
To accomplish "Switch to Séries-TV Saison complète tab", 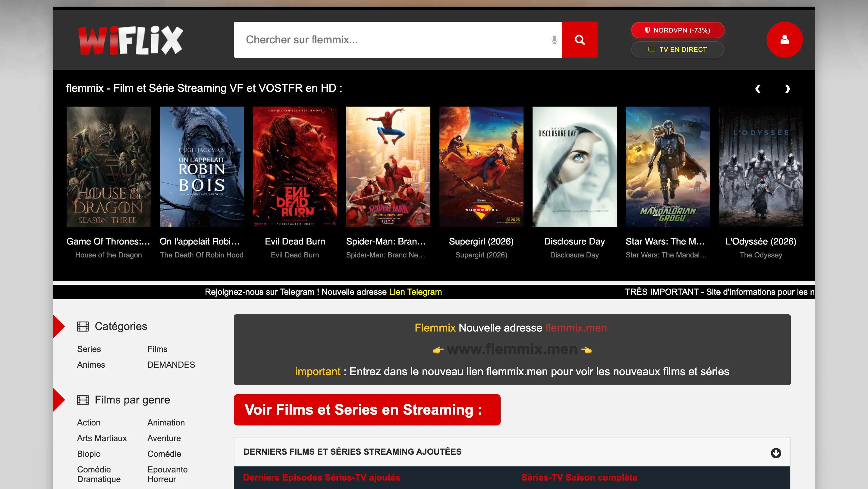I will [x=579, y=477].
